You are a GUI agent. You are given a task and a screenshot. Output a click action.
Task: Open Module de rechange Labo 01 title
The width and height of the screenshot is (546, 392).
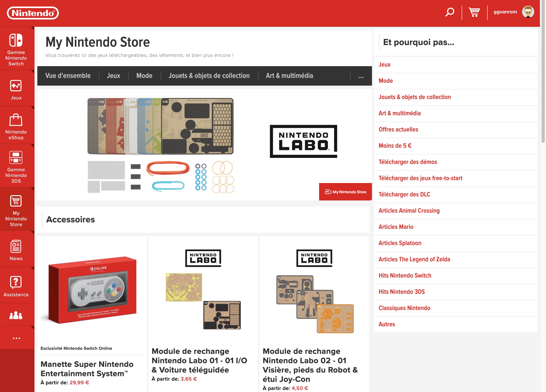pos(199,361)
